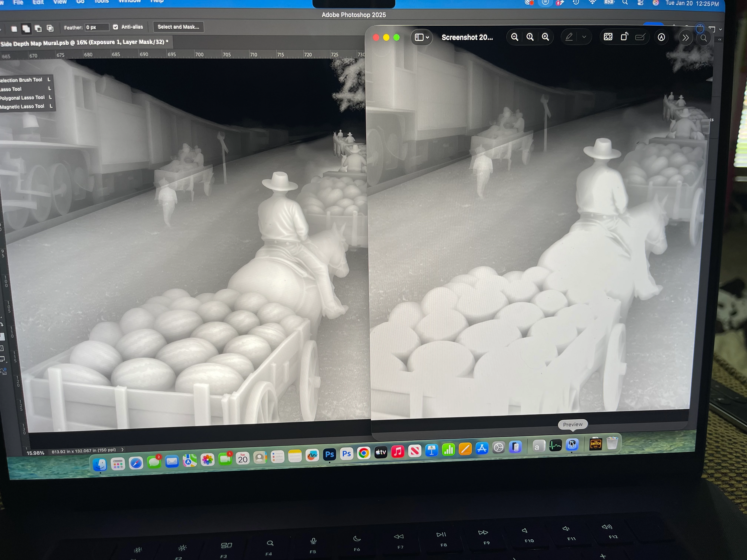Screen dimensions: 747x560
Task: Expand the status bar info arrow
Action: (123, 450)
